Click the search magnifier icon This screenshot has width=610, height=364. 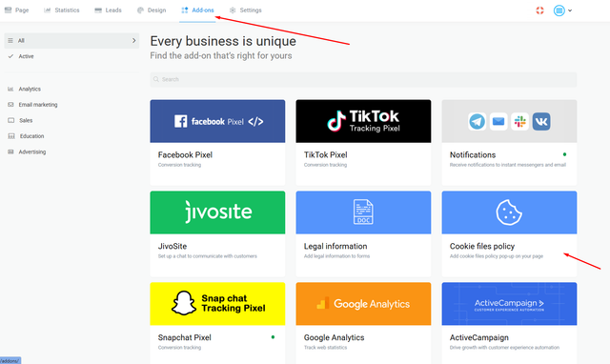(x=156, y=79)
